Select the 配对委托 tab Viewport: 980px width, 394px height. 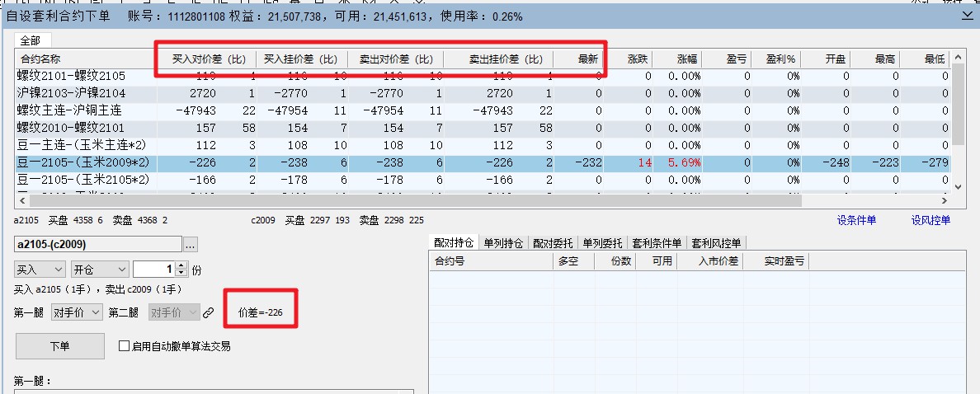click(554, 242)
